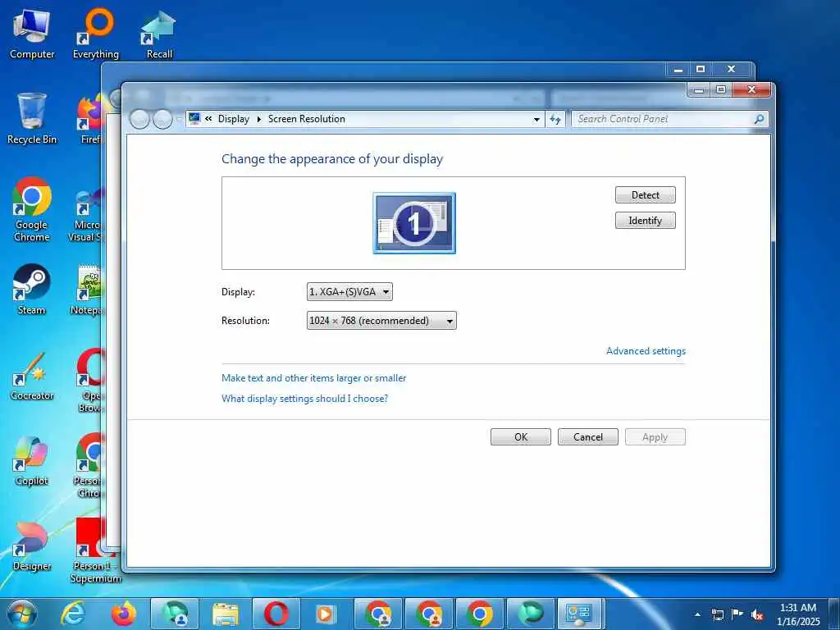Switch to Opera in the taskbar
The image size is (840, 630).
(276, 614)
